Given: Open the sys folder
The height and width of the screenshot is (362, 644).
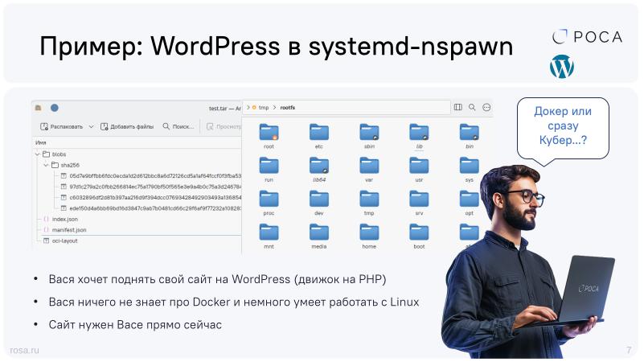Looking at the screenshot, I should click(469, 166).
